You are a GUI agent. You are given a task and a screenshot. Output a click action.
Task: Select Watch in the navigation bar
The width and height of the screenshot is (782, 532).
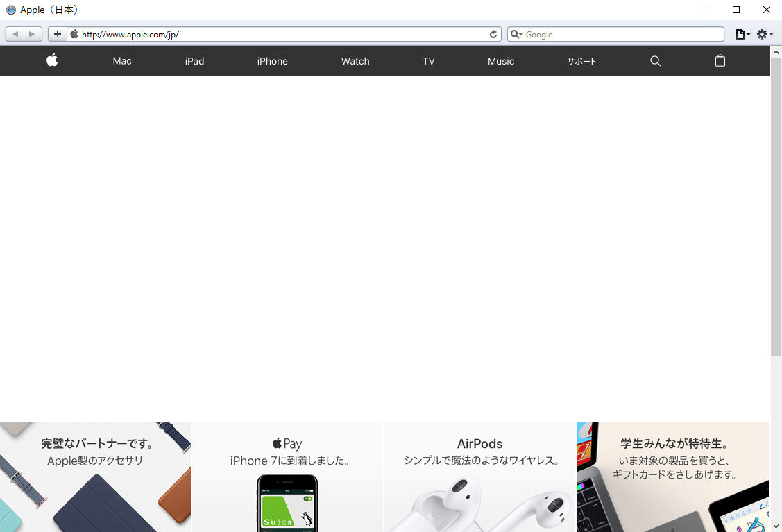[355, 61]
